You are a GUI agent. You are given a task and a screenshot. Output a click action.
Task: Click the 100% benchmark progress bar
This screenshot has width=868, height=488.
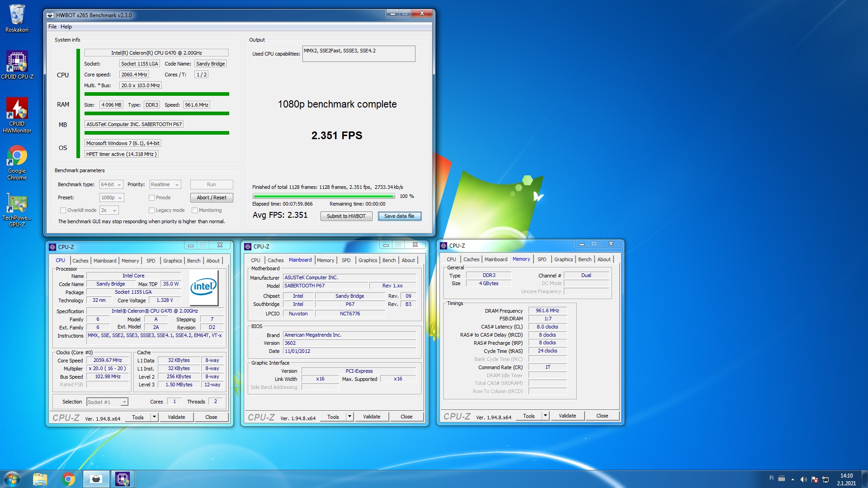pos(324,196)
